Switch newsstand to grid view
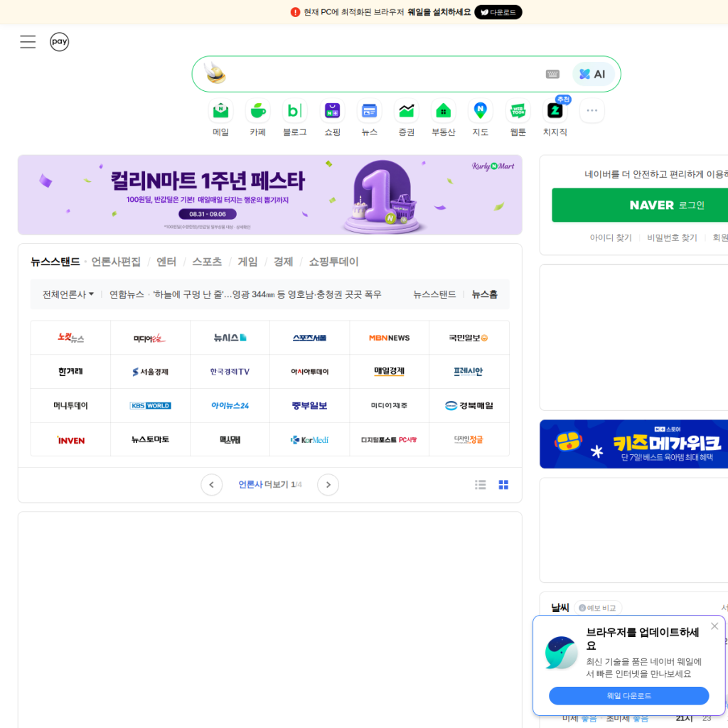This screenshot has width=728, height=728. (x=503, y=485)
